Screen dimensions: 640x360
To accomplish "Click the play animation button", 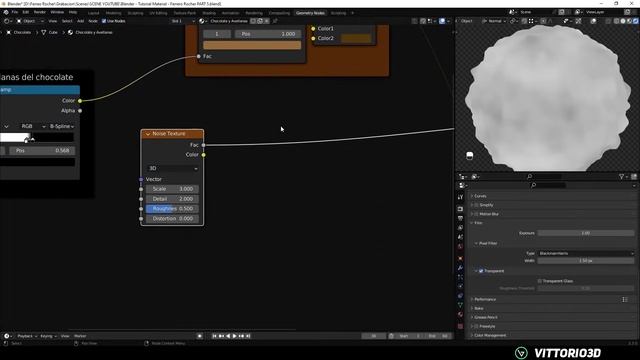I will tap(235, 336).
